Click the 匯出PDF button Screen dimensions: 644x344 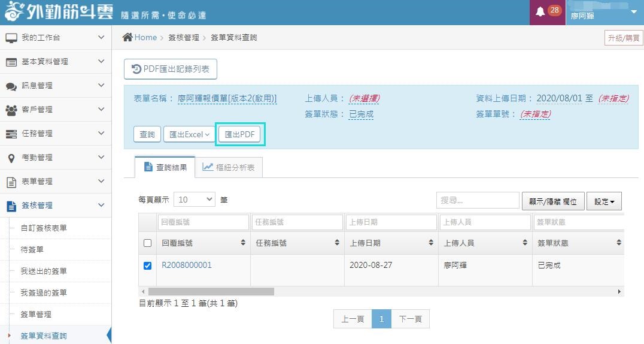click(x=240, y=135)
